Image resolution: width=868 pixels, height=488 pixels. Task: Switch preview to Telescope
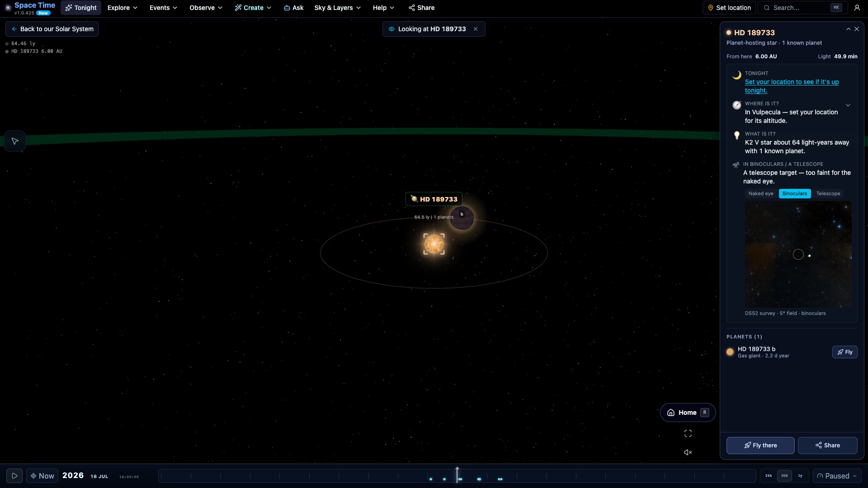(828, 193)
